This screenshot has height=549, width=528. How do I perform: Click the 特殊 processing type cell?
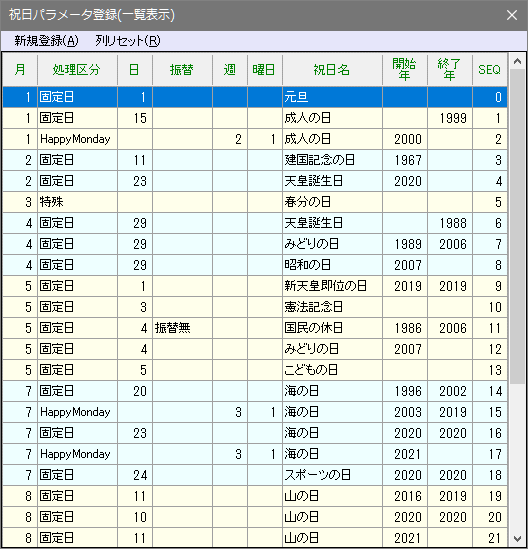pos(77,202)
